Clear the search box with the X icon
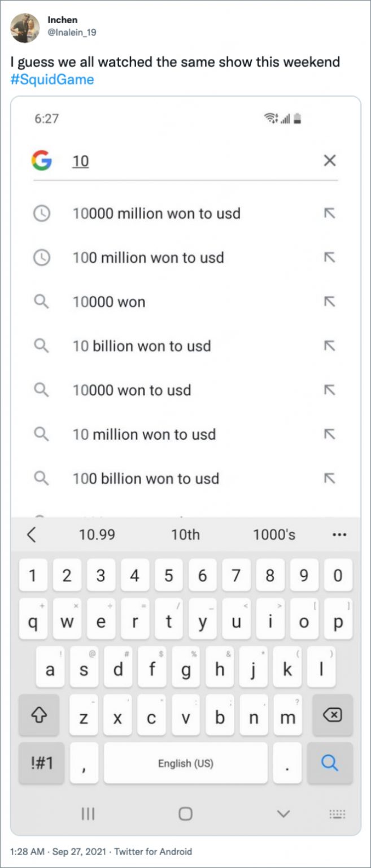Image resolution: width=371 pixels, height=868 pixels. coord(329,161)
